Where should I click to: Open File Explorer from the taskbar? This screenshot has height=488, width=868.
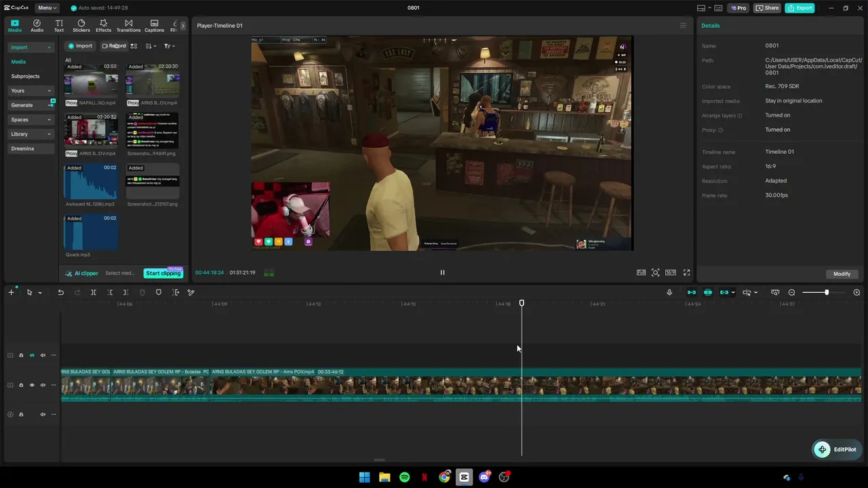point(384,477)
